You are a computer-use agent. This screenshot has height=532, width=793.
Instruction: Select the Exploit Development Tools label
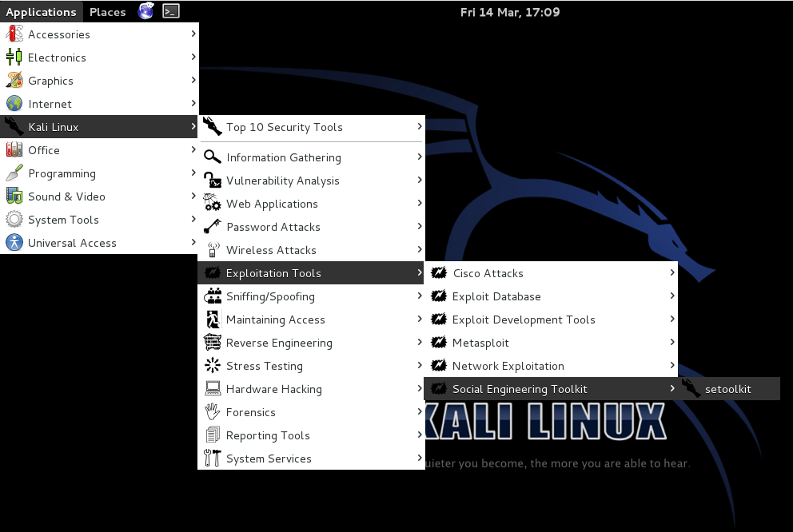tap(524, 320)
